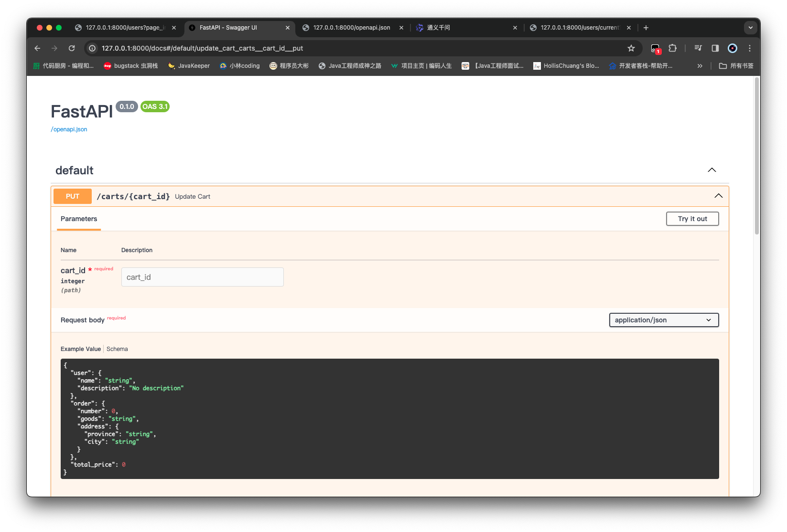This screenshot has height=532, width=787.
Task: Open the 代码厨房 bookmark
Action: pos(63,66)
